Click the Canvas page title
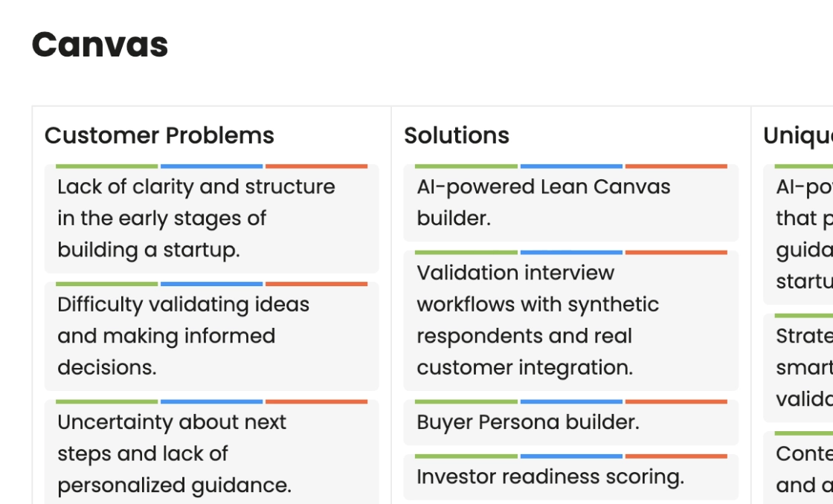The height and width of the screenshot is (504, 833). 100,45
